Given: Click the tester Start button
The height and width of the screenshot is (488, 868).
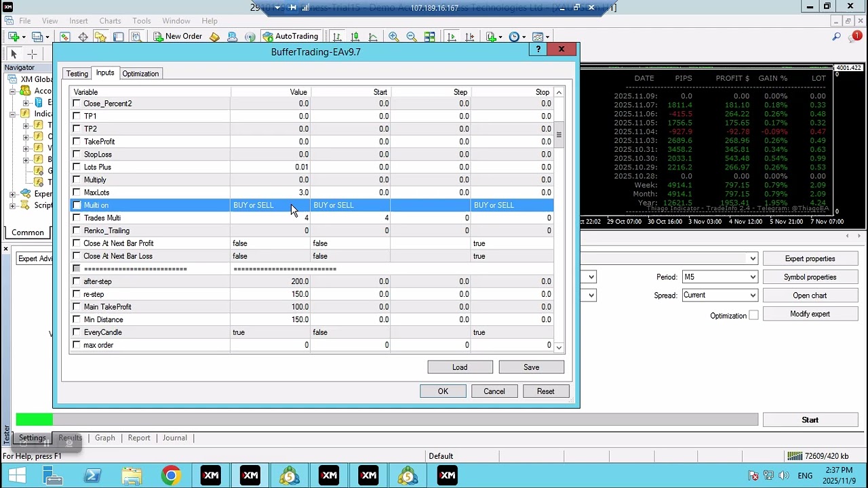Looking at the screenshot, I should (810, 420).
